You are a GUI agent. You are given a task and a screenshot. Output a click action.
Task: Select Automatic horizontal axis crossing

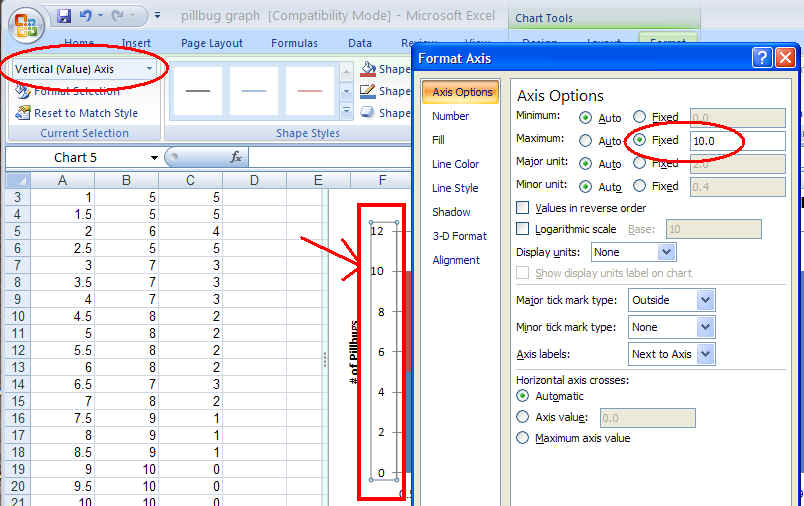pyautogui.click(x=522, y=396)
